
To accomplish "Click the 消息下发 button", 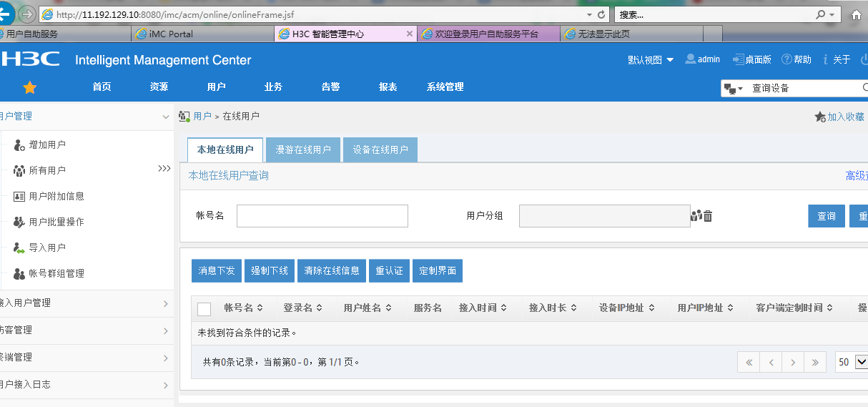I will point(217,270).
